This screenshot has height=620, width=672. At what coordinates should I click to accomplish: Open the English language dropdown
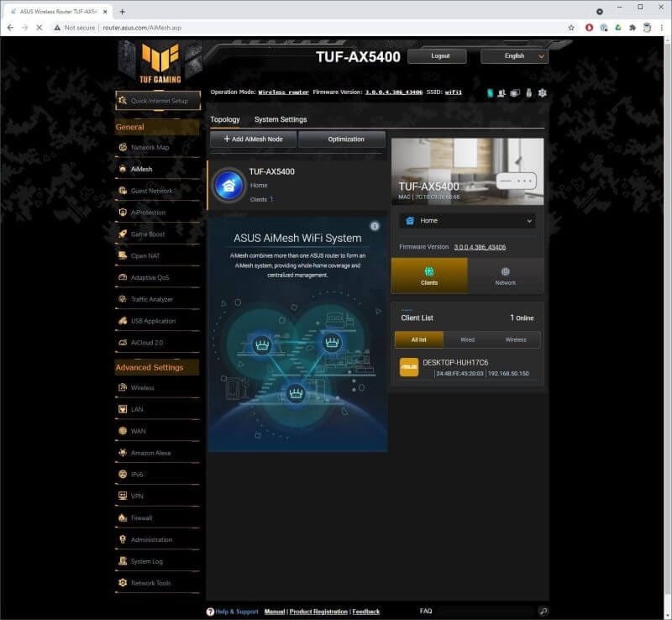(514, 56)
